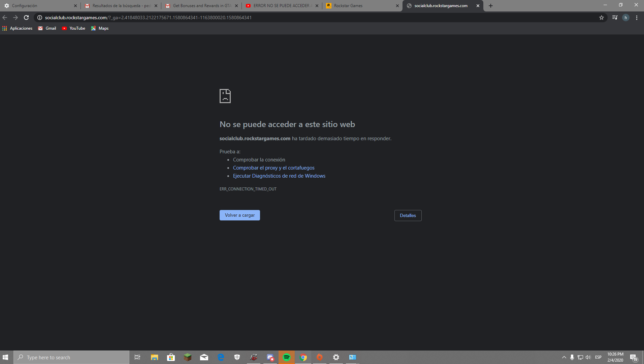Image resolution: width=644 pixels, height=364 pixels.
Task: Click the microphone tray icon
Action: point(572,357)
